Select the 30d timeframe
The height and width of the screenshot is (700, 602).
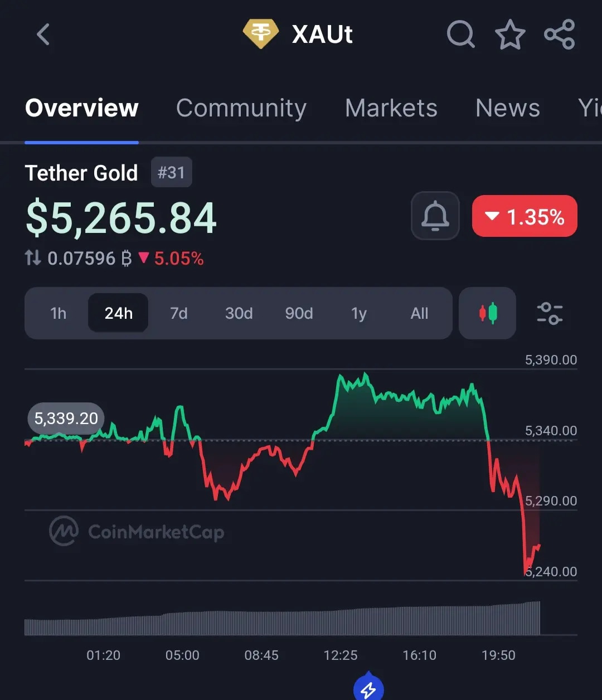coord(239,313)
